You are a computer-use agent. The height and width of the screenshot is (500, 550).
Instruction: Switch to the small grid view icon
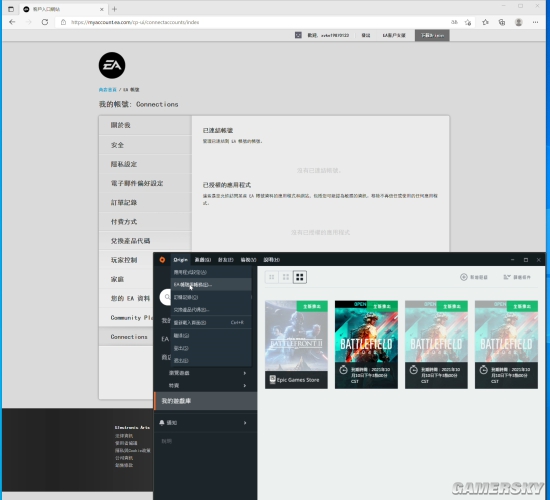coord(271,277)
